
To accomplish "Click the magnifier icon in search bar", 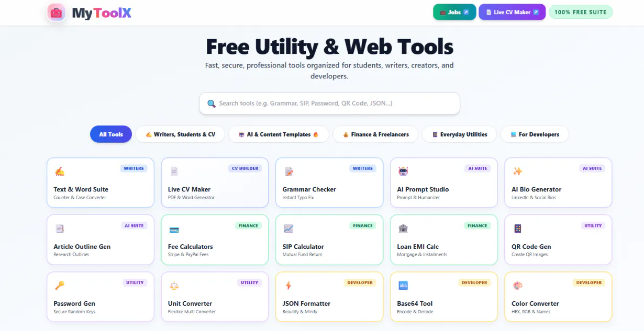I will [x=212, y=104].
